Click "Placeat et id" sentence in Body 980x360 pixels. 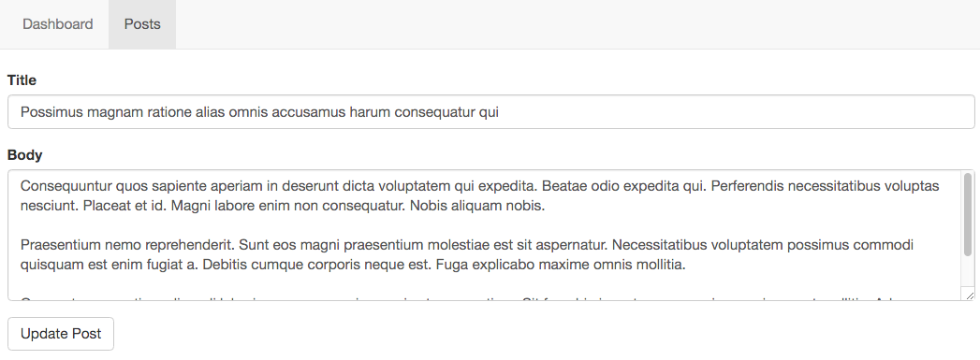[x=125, y=206]
